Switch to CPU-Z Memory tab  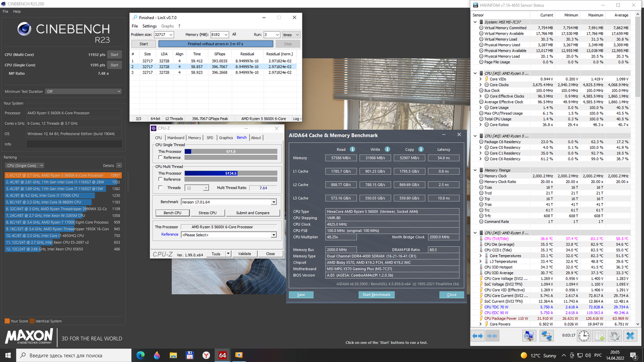point(194,138)
